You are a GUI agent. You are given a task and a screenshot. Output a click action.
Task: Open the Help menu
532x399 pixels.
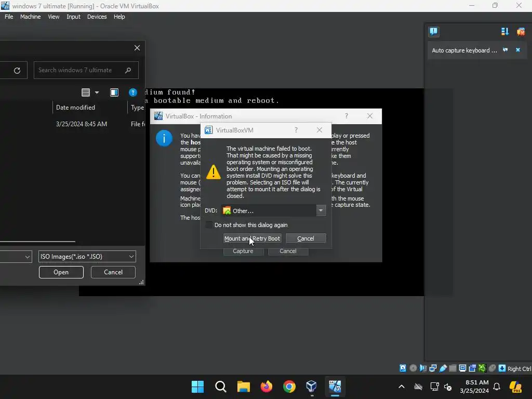click(119, 17)
